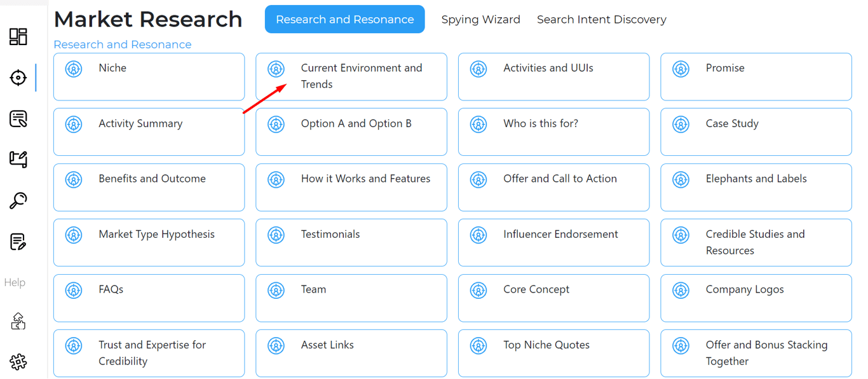Click the Help label in sidebar
The width and height of the screenshot is (868, 379).
(15, 282)
